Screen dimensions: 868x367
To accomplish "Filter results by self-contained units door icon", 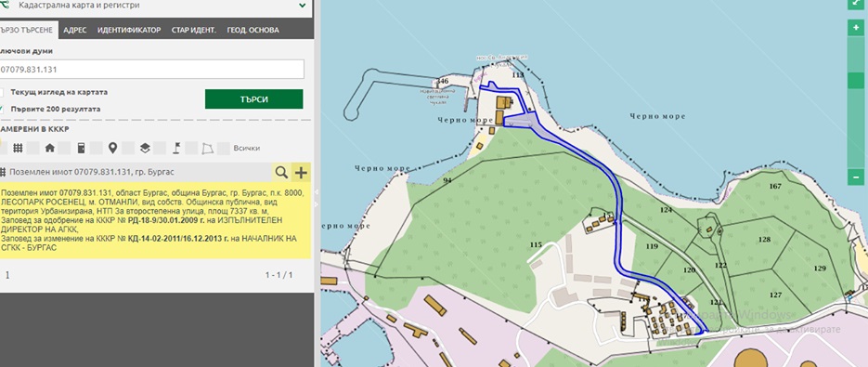I will pyautogui.click(x=81, y=148).
